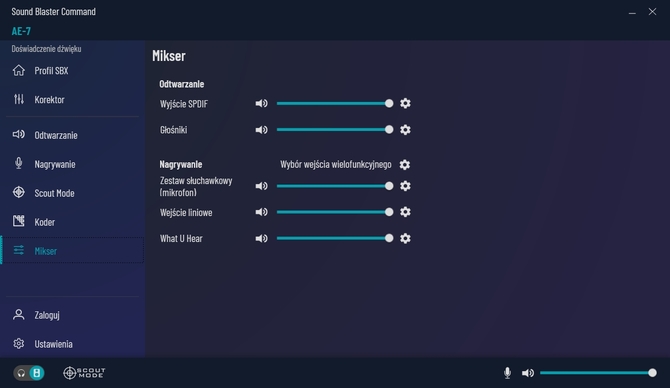Click the Wejście liniowe label
Viewport: 670px width, 388px height.
(x=186, y=212)
